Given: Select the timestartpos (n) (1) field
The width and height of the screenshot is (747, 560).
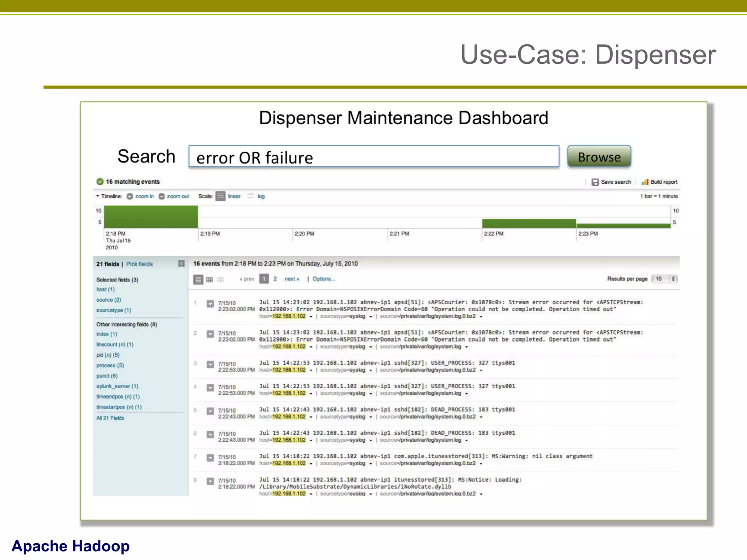Looking at the screenshot, I should pyautogui.click(x=119, y=407).
